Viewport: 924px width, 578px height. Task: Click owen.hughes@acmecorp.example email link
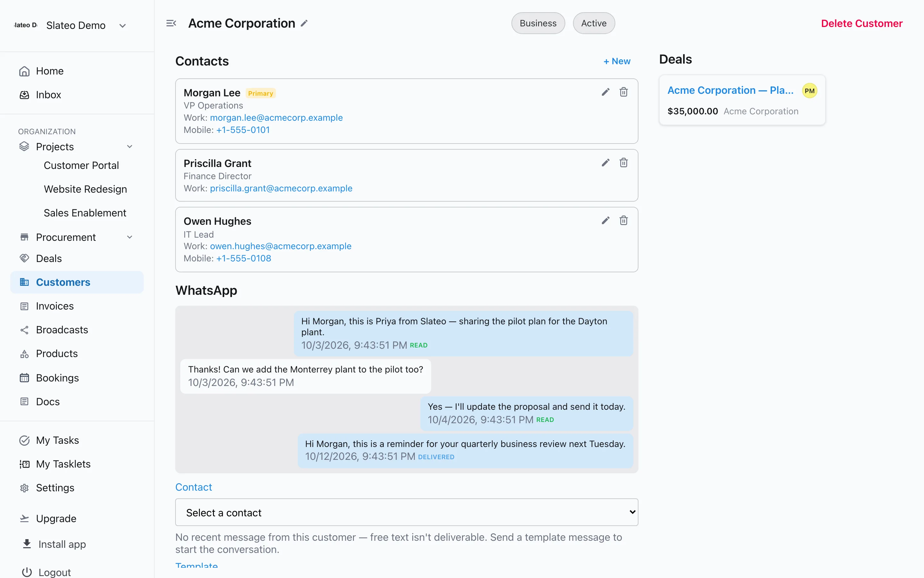coord(281,246)
